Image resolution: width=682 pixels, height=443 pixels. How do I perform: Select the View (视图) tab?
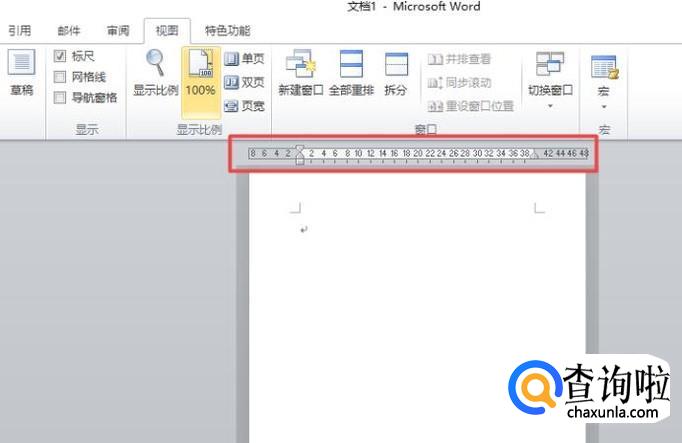pos(167,30)
